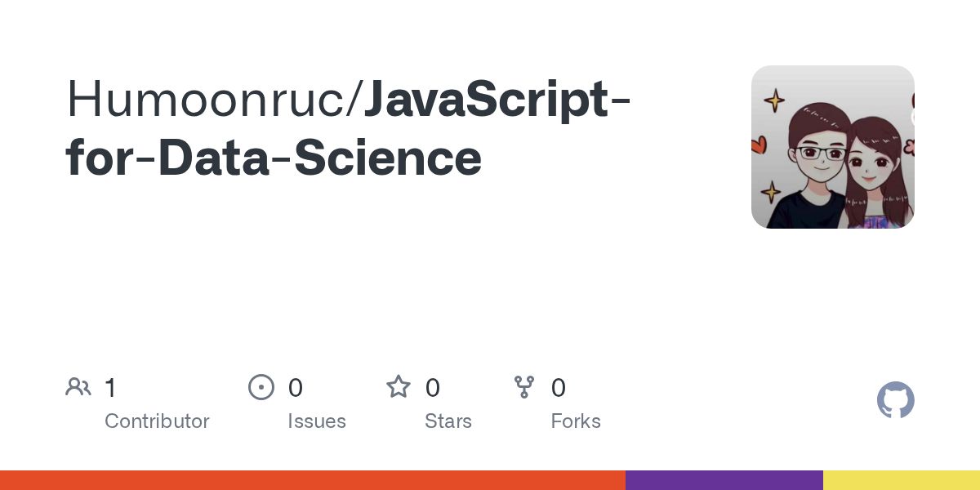Click the Forks branch icon

pos(524,387)
